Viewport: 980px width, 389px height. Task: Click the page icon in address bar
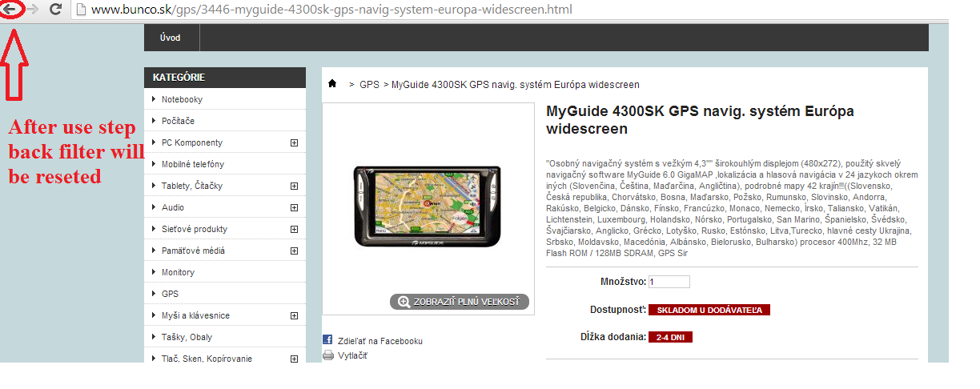point(80,10)
